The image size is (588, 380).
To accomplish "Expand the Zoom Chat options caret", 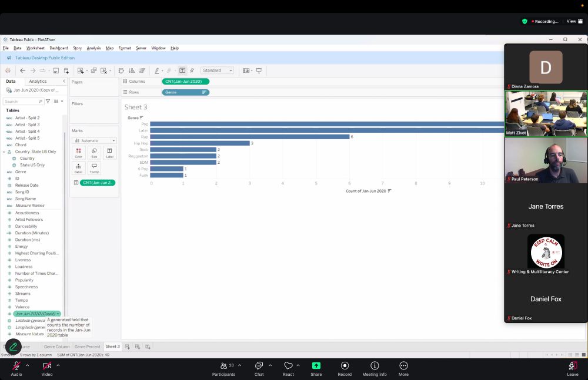I will (270, 365).
